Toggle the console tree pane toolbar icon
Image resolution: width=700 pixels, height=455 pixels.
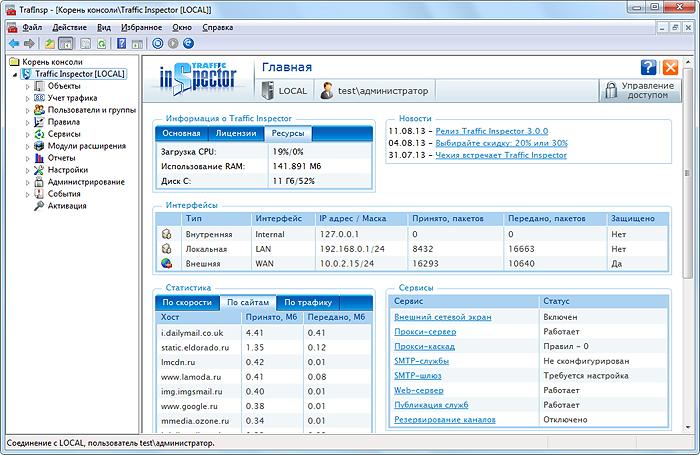coord(66,43)
